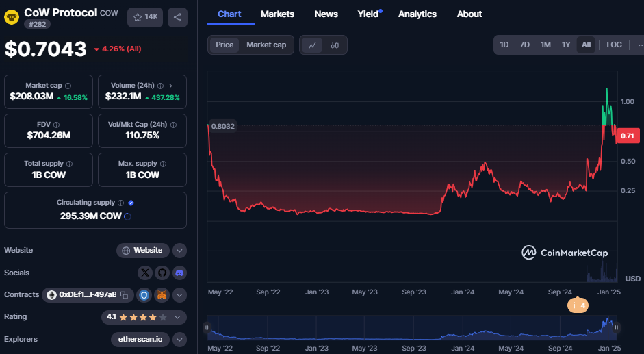
Task: Click Max. supply info icon
Action: [163, 164]
